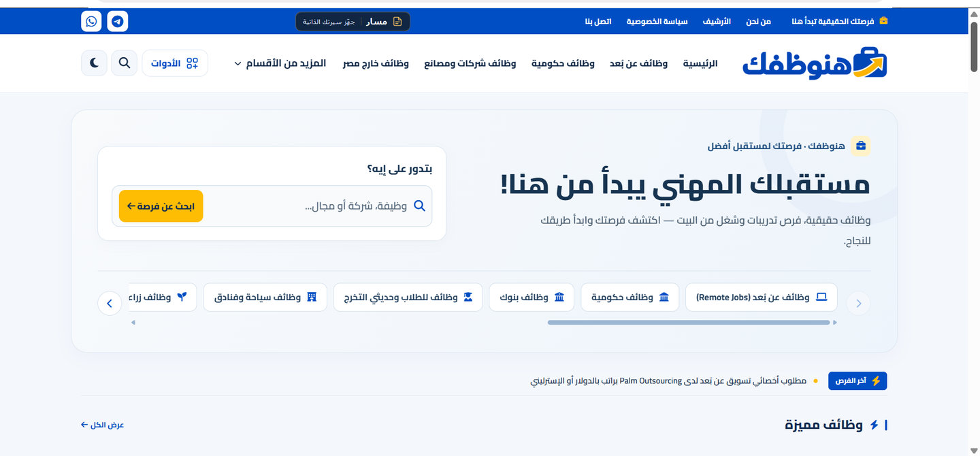Go to وظائف خارج مصر menu item

376,63
